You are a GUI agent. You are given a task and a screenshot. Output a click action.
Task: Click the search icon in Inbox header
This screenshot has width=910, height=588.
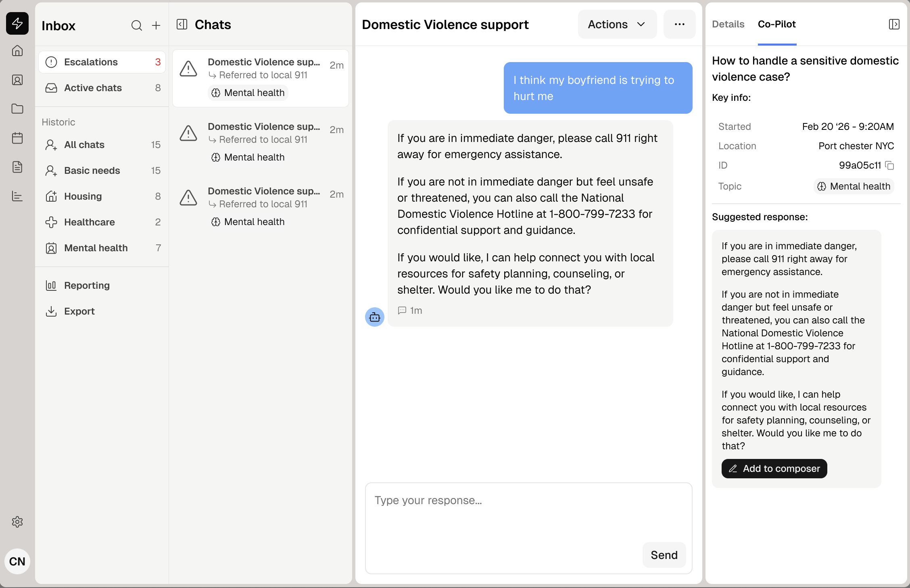pos(137,26)
